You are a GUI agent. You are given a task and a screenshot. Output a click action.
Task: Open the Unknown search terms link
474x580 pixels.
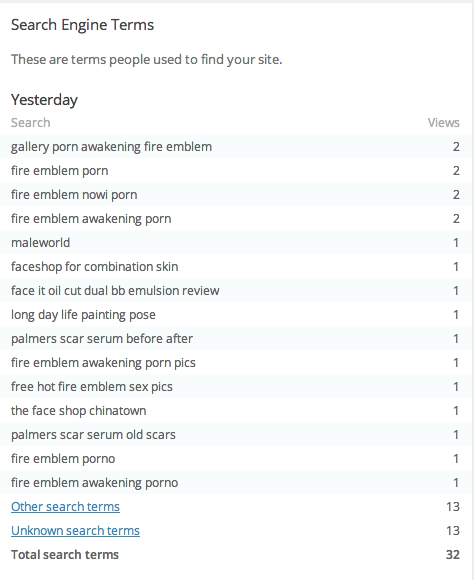click(x=75, y=530)
